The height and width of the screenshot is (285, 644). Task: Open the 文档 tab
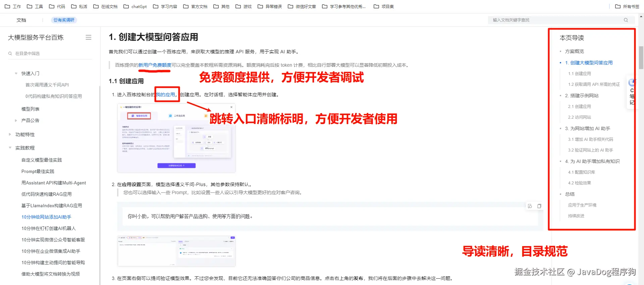(21, 20)
